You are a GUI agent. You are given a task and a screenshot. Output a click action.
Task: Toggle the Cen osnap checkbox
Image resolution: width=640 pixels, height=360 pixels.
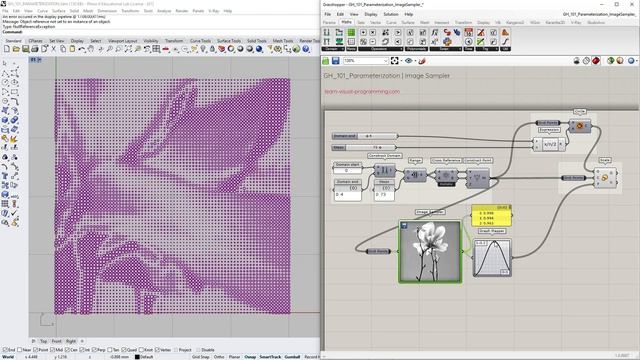pyautogui.click(x=67, y=350)
